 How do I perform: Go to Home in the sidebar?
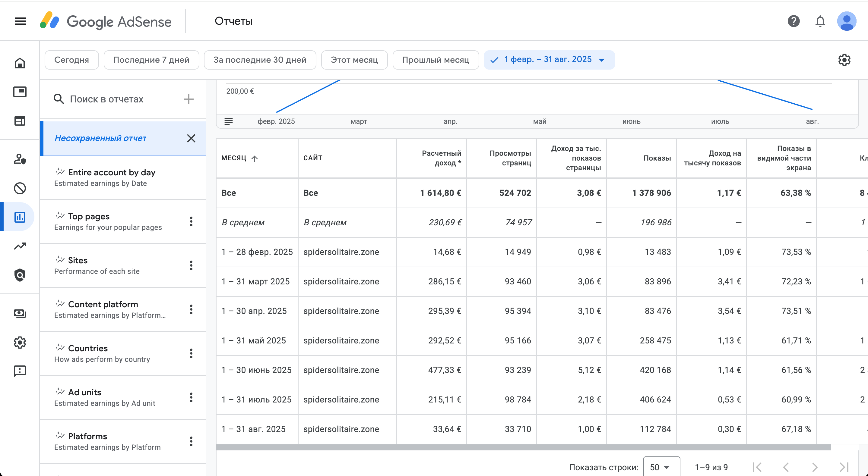(20, 63)
